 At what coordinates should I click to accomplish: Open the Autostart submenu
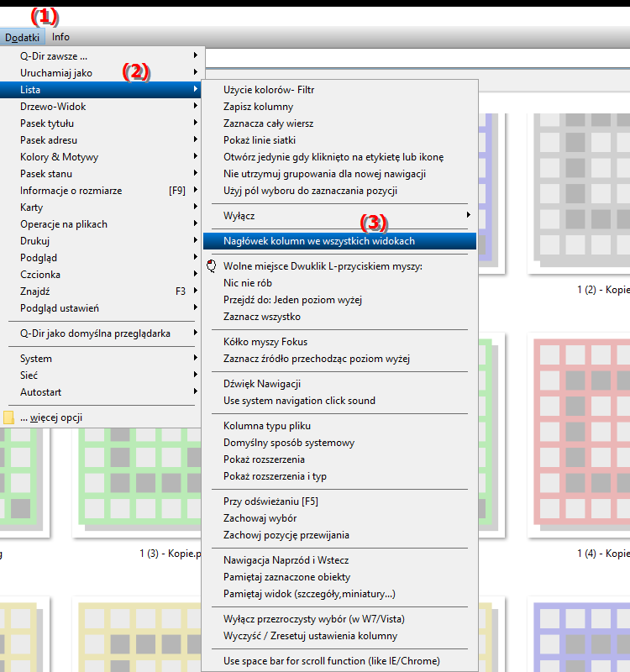point(102,392)
